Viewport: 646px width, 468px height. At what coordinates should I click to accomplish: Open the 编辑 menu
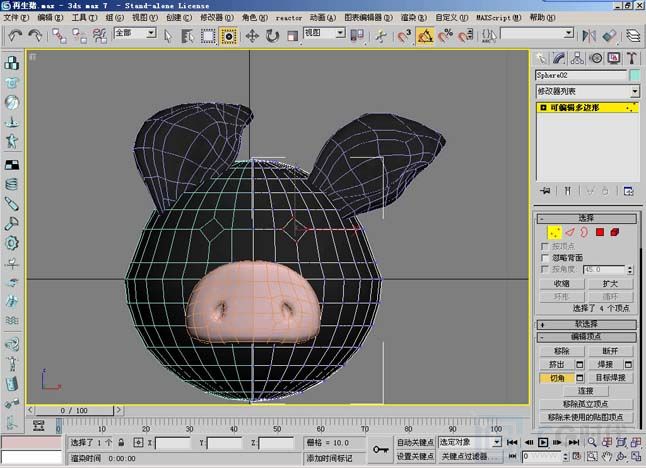click(50, 17)
